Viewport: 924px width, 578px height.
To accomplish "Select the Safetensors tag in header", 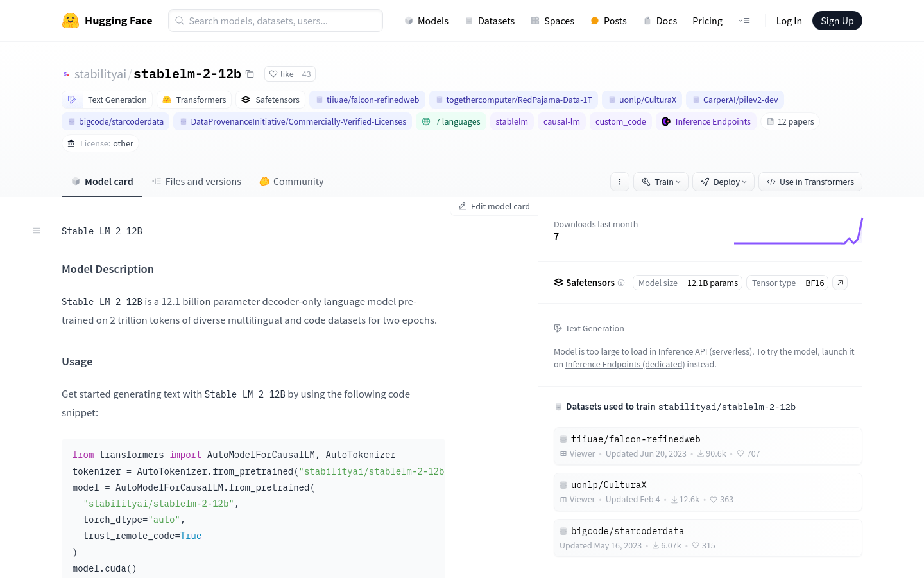I will 271,100.
